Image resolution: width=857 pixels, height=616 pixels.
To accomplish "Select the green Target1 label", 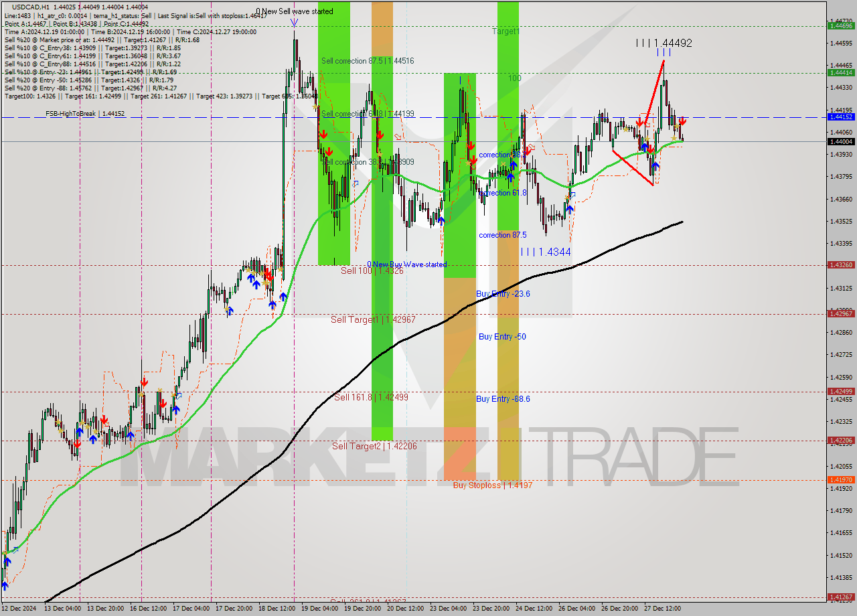I will click(x=505, y=31).
